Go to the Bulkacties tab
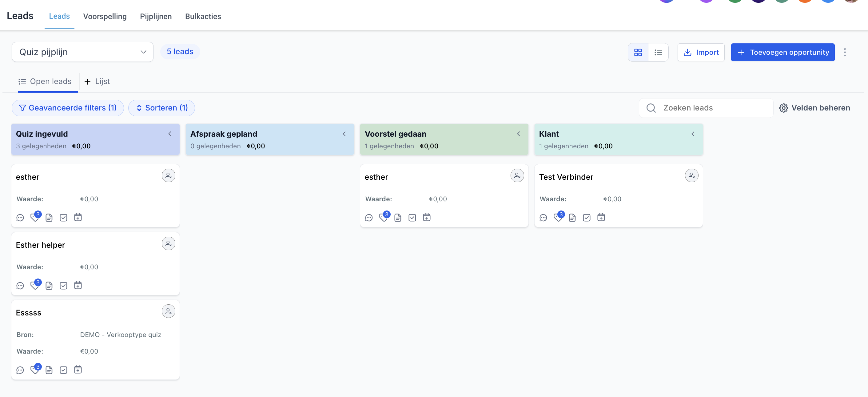868x397 pixels. [203, 17]
